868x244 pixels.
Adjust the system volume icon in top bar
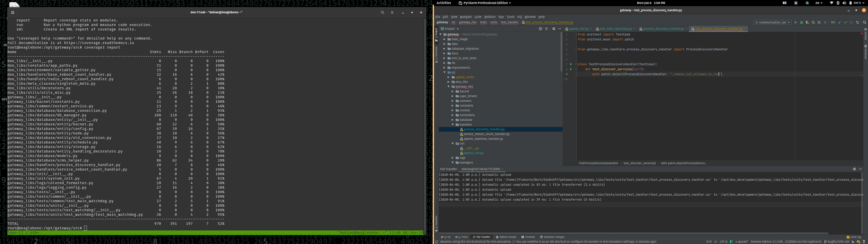844,3
